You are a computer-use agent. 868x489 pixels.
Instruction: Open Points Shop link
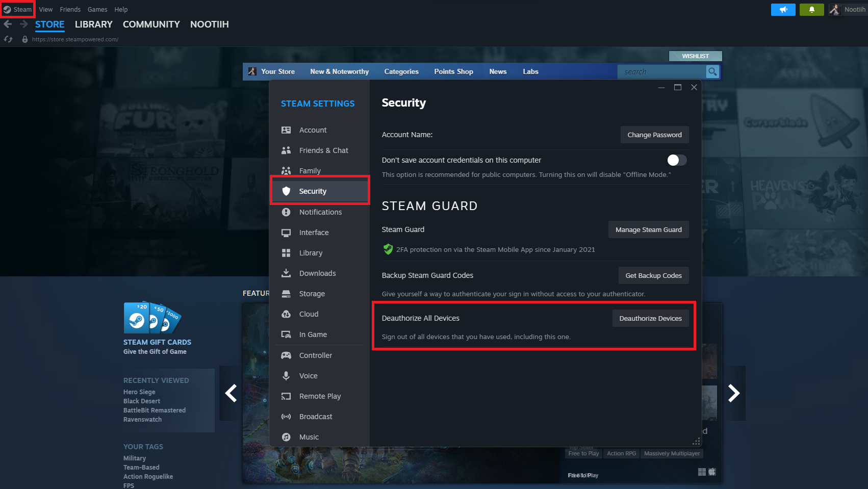point(454,72)
